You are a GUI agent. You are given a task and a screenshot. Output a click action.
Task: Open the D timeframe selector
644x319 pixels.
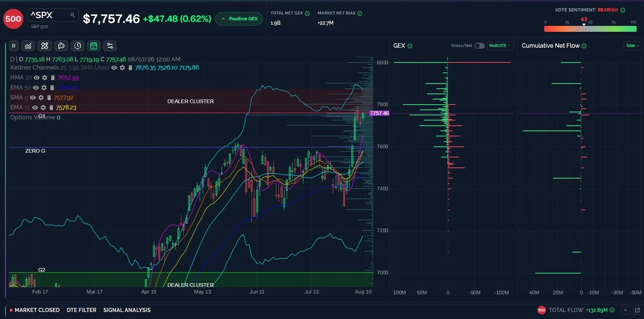click(x=14, y=46)
